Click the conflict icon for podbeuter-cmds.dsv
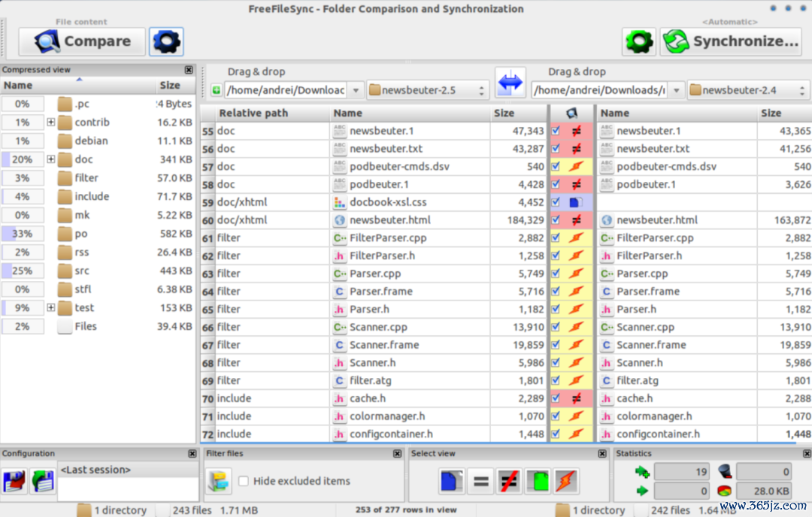The width and height of the screenshot is (812, 517). coord(577,167)
